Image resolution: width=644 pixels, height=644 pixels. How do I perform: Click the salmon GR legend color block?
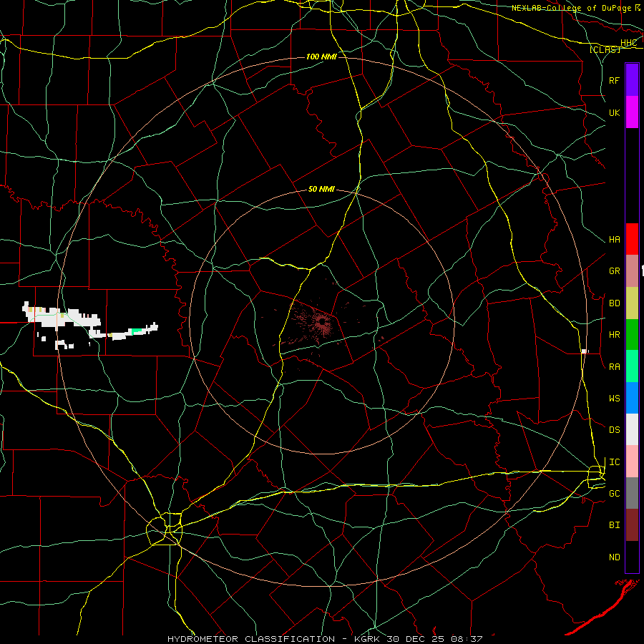(632, 271)
